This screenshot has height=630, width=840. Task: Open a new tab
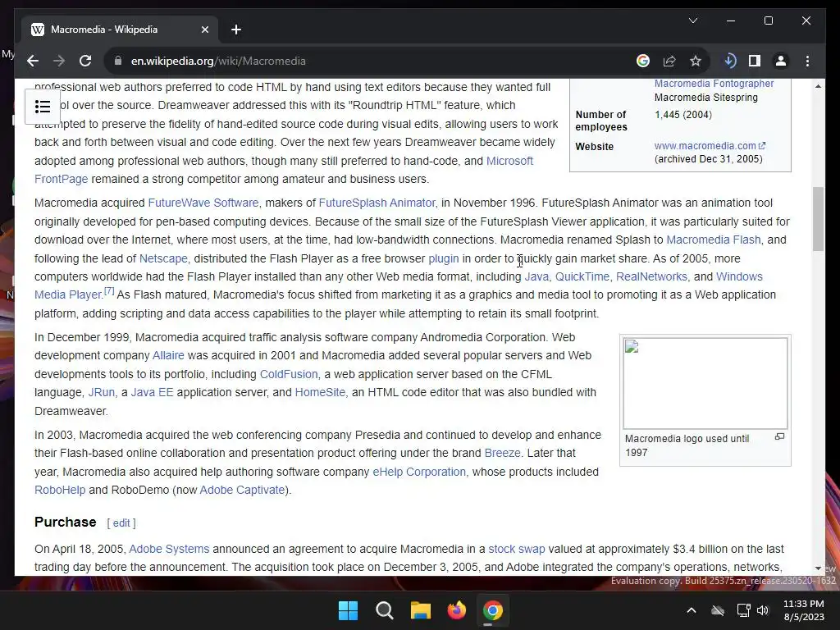coord(236,30)
